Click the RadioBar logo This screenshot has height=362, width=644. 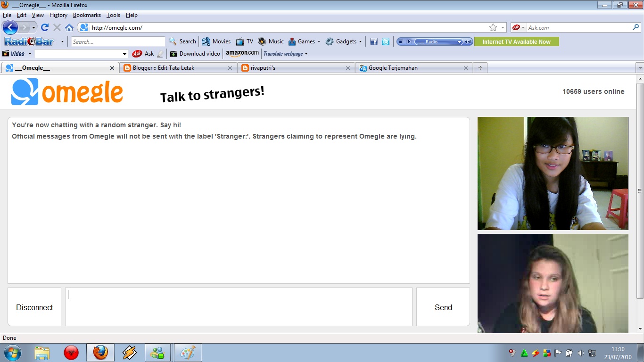(29, 41)
